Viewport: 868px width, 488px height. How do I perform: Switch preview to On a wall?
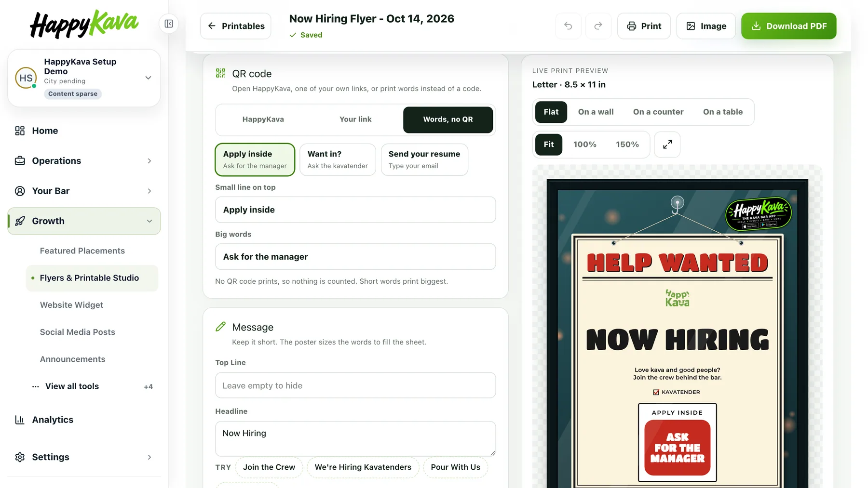pos(596,112)
